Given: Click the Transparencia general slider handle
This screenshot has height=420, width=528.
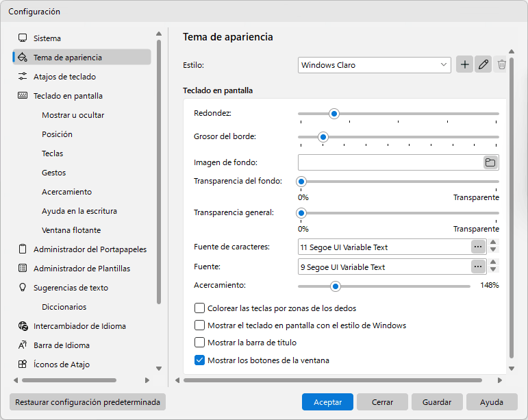Looking at the screenshot, I should coord(301,213).
